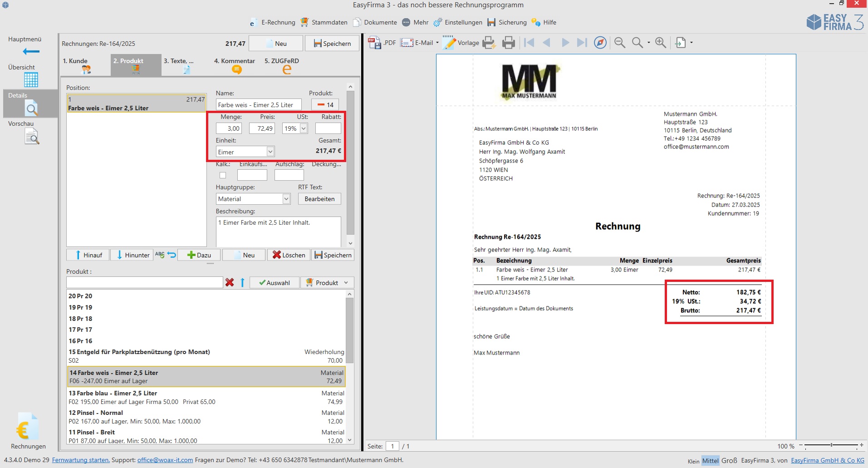The height and width of the screenshot is (468, 868).
Task: Click the Löschen delete button
Action: (289, 255)
